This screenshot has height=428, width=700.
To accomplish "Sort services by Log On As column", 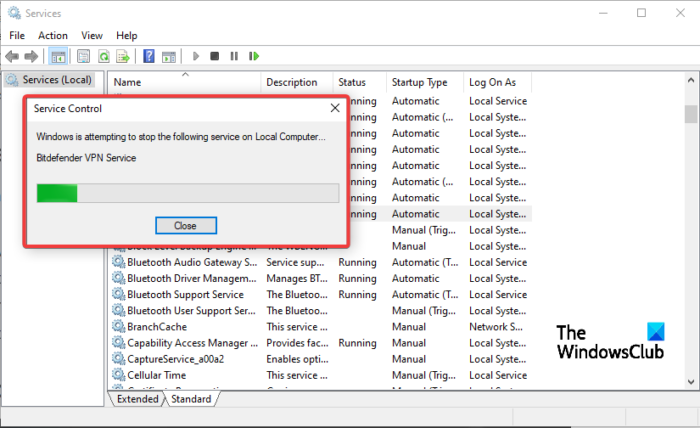I will [492, 82].
